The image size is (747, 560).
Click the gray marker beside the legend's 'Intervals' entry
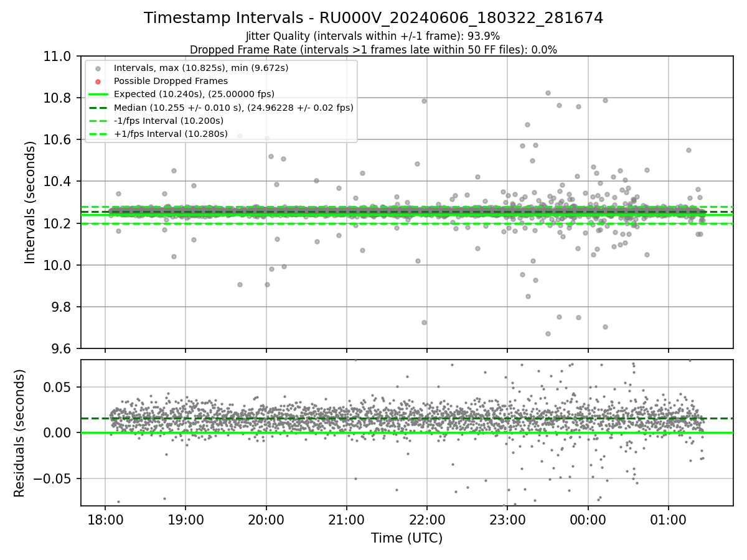(98, 68)
